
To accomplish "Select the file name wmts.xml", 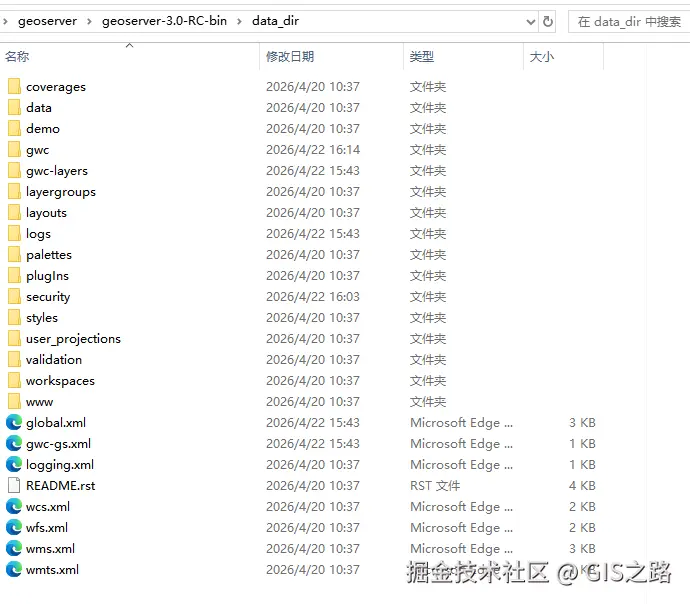I will [52, 570].
